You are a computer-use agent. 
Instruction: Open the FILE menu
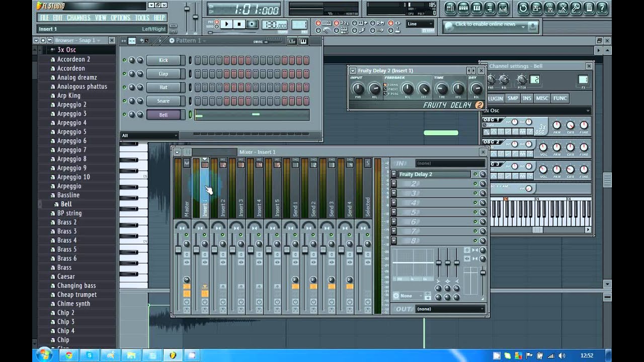point(44,18)
